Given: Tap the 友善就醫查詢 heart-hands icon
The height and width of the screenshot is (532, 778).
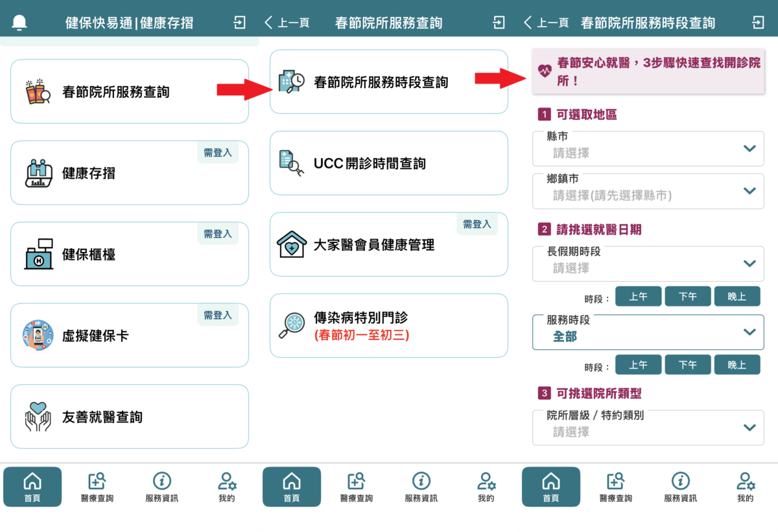Looking at the screenshot, I should 38,417.
